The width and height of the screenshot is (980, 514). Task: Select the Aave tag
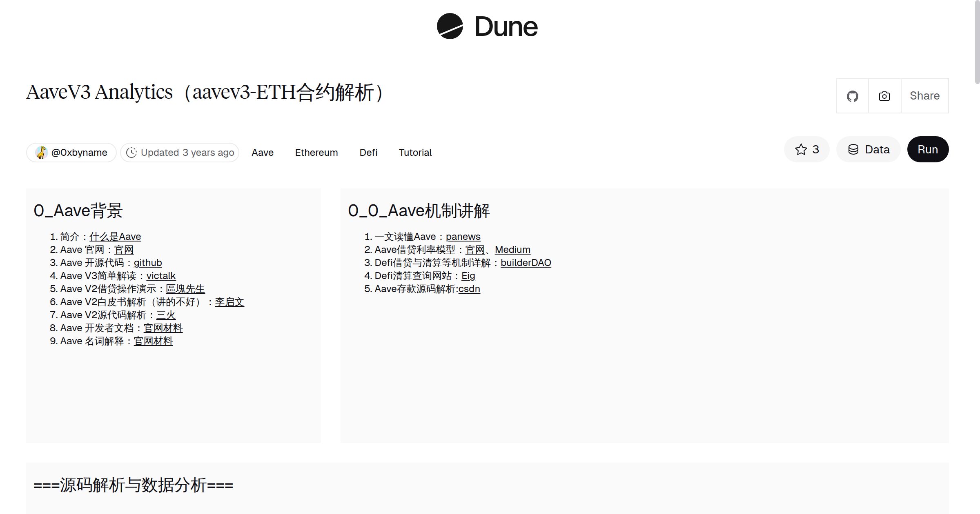click(263, 152)
